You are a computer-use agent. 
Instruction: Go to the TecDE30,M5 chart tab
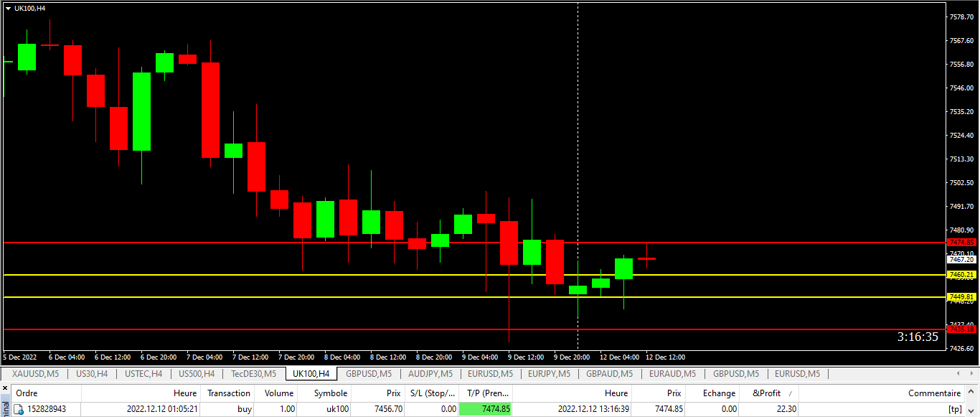point(253,374)
